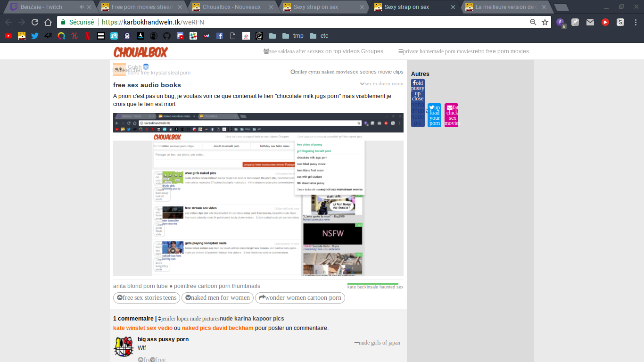
Task: Bookmark this page with the star
Action: 545,22
